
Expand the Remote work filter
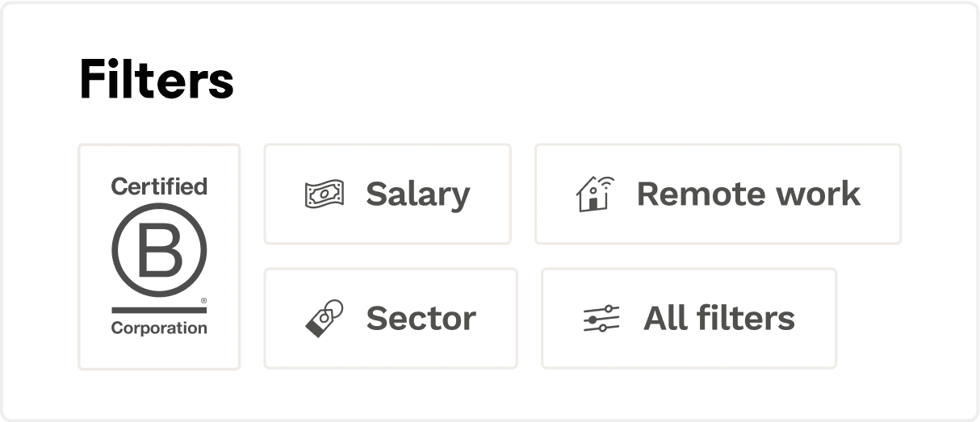718,194
